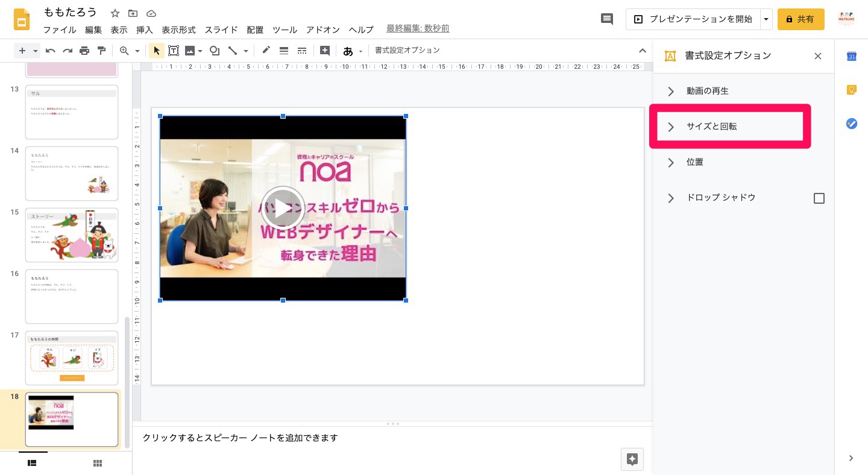The width and height of the screenshot is (868, 475).
Task: Click the border color pencil icon
Action: (266, 51)
